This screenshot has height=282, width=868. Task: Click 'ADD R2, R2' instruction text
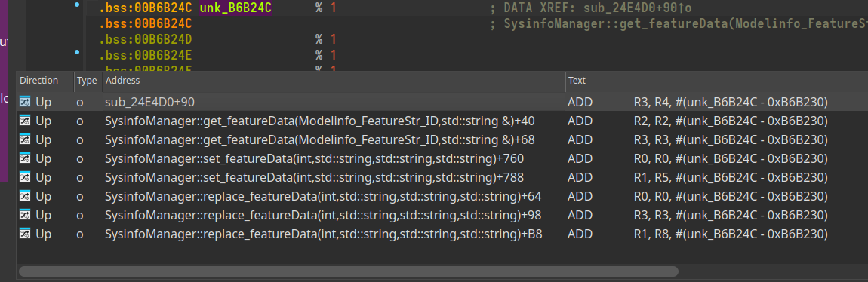pyautogui.click(x=697, y=121)
